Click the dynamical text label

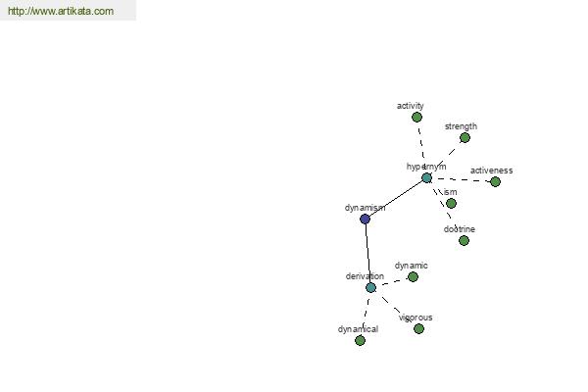click(x=358, y=329)
